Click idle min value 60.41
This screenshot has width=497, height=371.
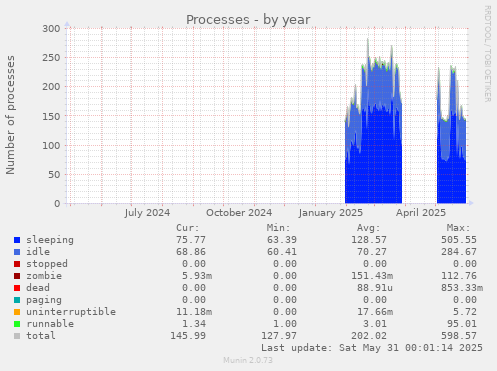(282, 252)
